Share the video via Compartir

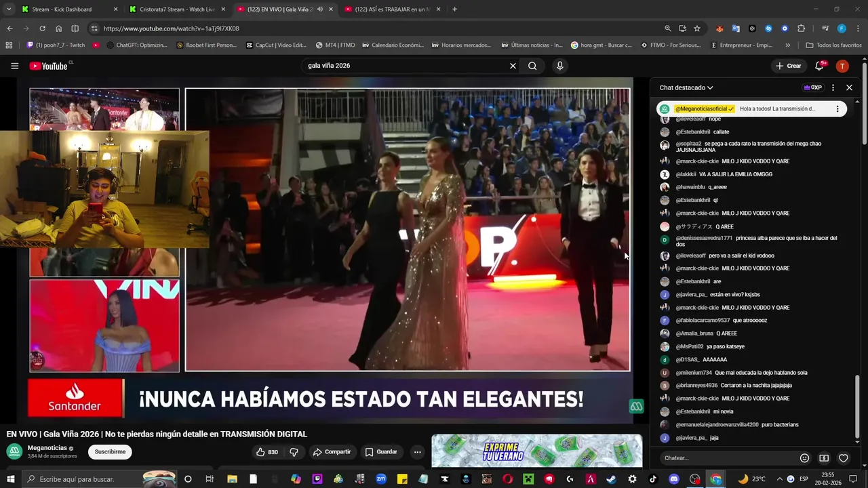coord(332,452)
